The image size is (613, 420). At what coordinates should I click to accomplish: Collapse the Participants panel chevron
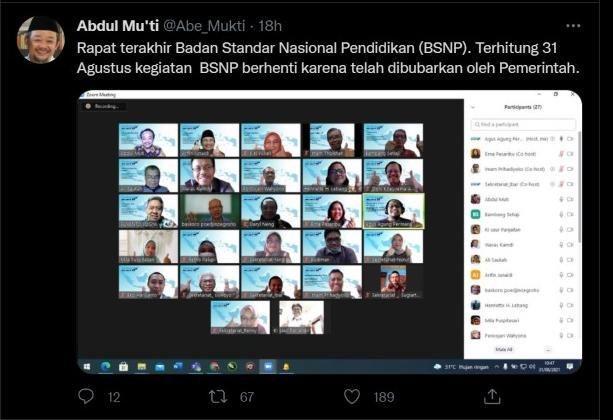[473, 107]
